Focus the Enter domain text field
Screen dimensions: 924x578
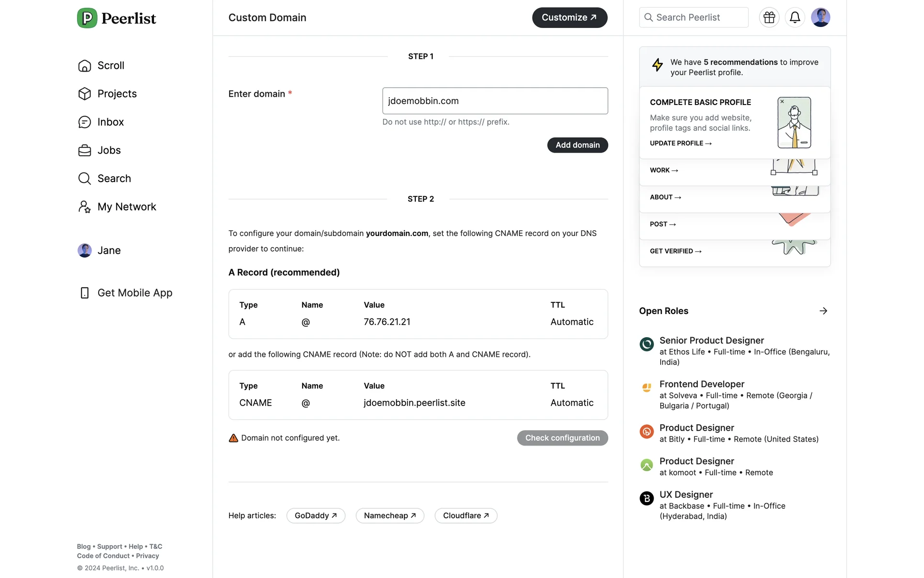coord(495,101)
